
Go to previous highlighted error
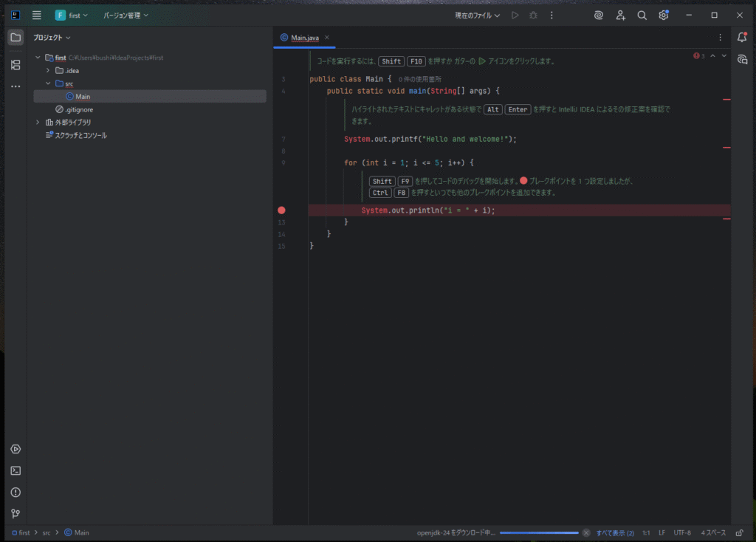(712, 56)
